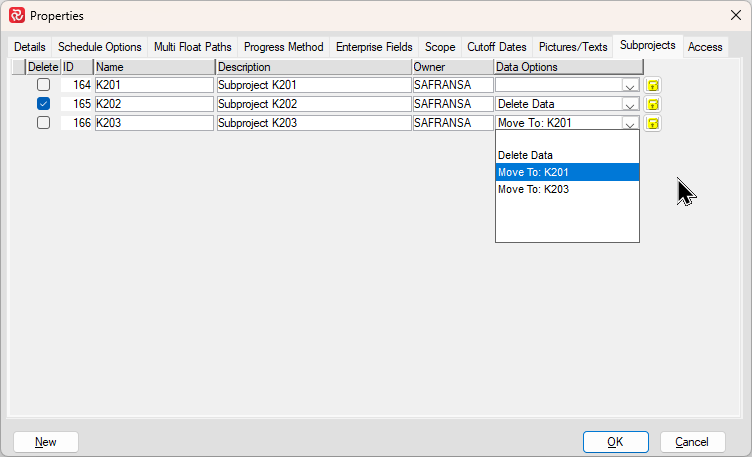Pick the blank entry in the dropdown list
Image resolution: width=752 pixels, height=457 pixels.
click(x=567, y=139)
